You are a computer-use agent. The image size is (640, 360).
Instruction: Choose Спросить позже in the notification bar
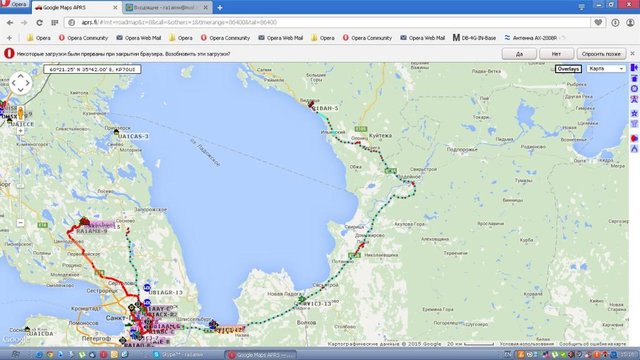601,54
